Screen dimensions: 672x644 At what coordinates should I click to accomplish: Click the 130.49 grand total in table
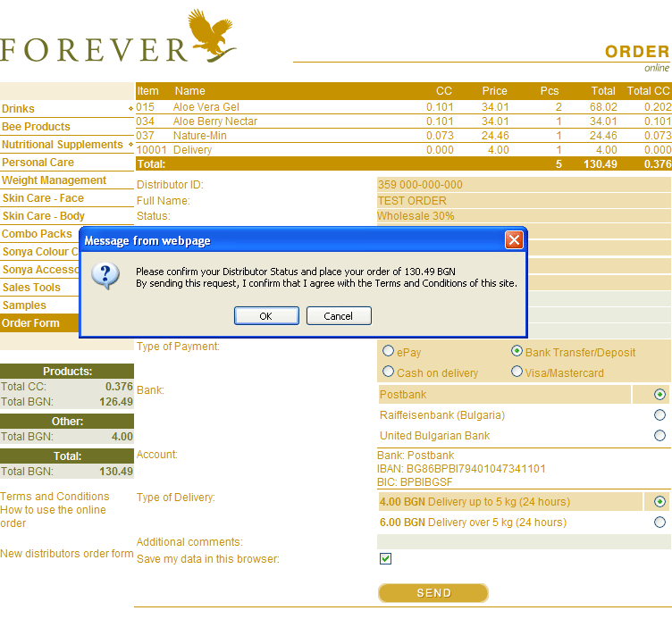600,164
